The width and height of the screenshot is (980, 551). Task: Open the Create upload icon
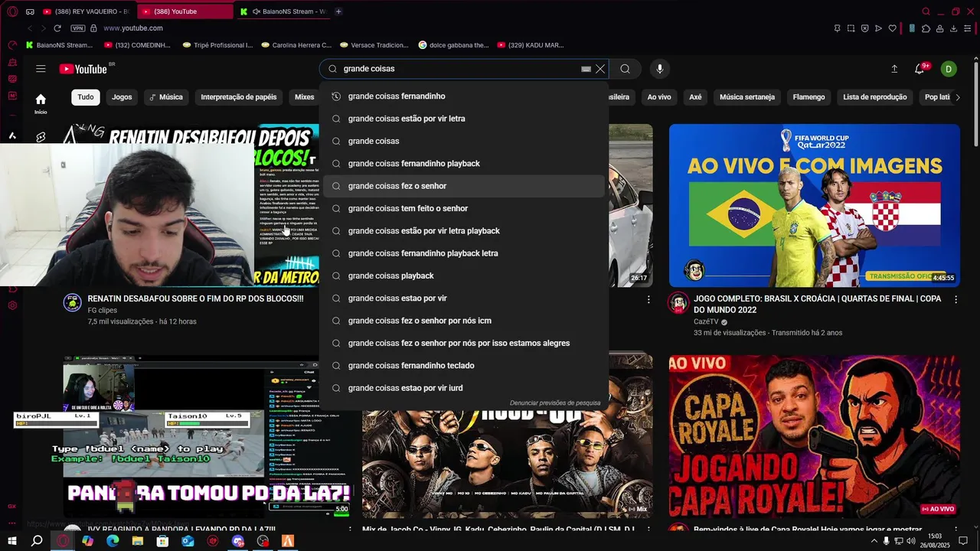[894, 69]
